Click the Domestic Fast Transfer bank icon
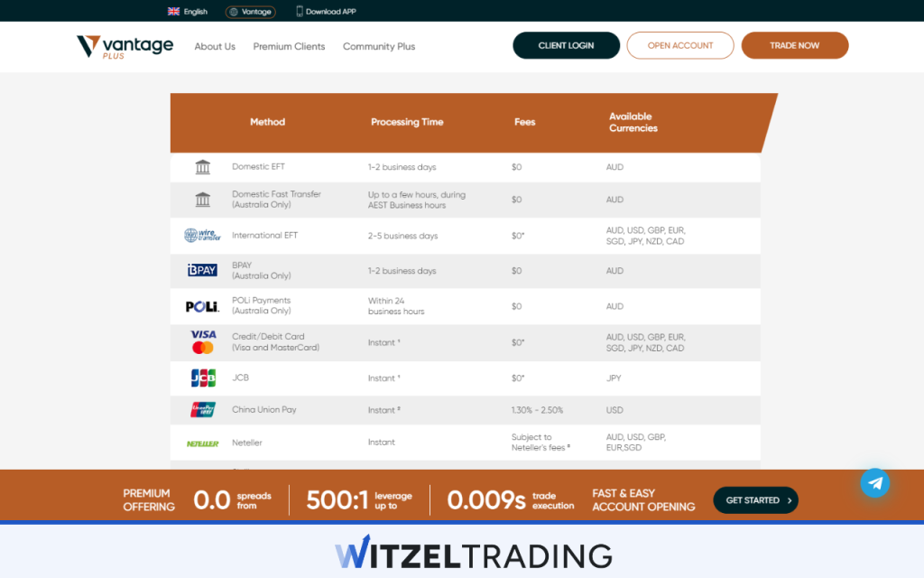This screenshot has width=924, height=578. pyautogui.click(x=203, y=200)
